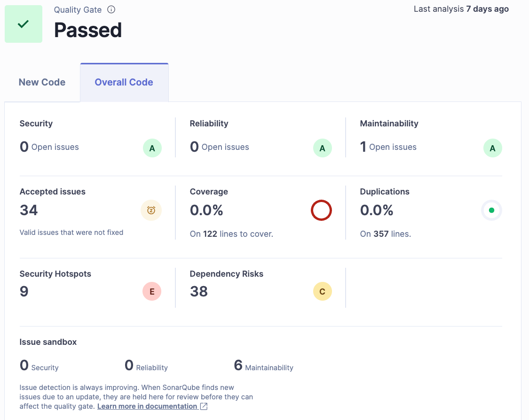Click the green Passed checkmark icon
Viewport: 529px width, 420px height.
23,24
